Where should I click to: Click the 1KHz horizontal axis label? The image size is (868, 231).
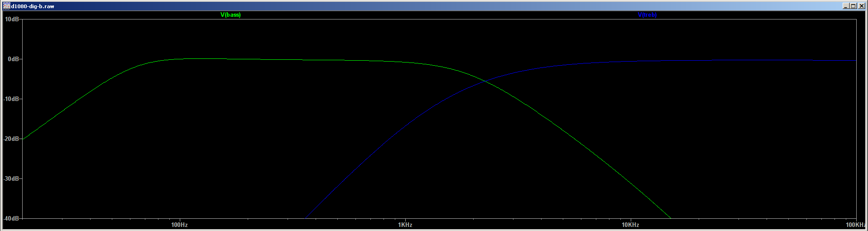click(x=405, y=225)
